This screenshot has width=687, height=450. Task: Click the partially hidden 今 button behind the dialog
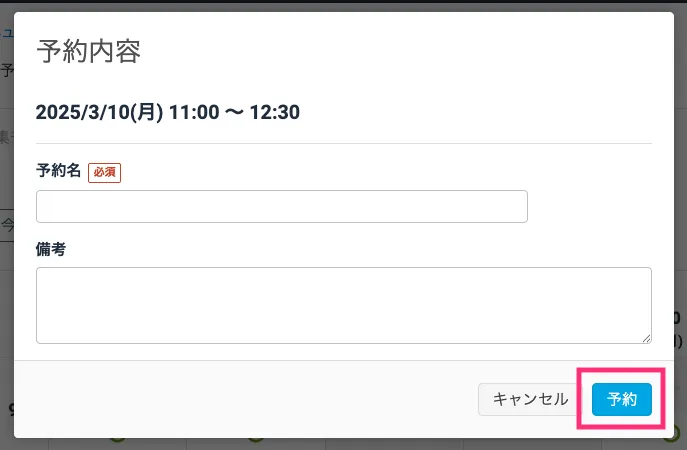[x=7, y=223]
